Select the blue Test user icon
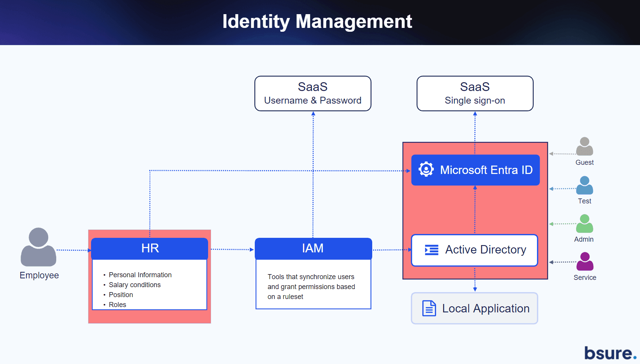Screen dimensions: 640x364 tap(585, 185)
